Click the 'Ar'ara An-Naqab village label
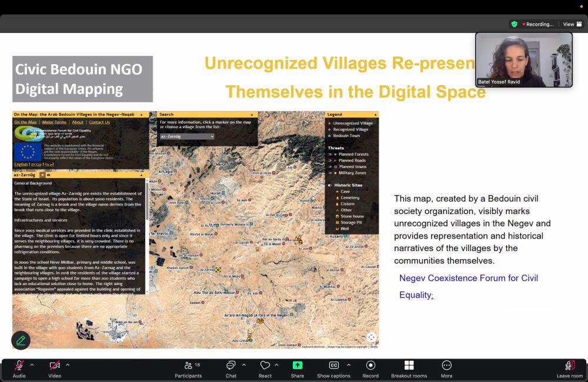This screenshot has width=588, height=382. pos(256,316)
